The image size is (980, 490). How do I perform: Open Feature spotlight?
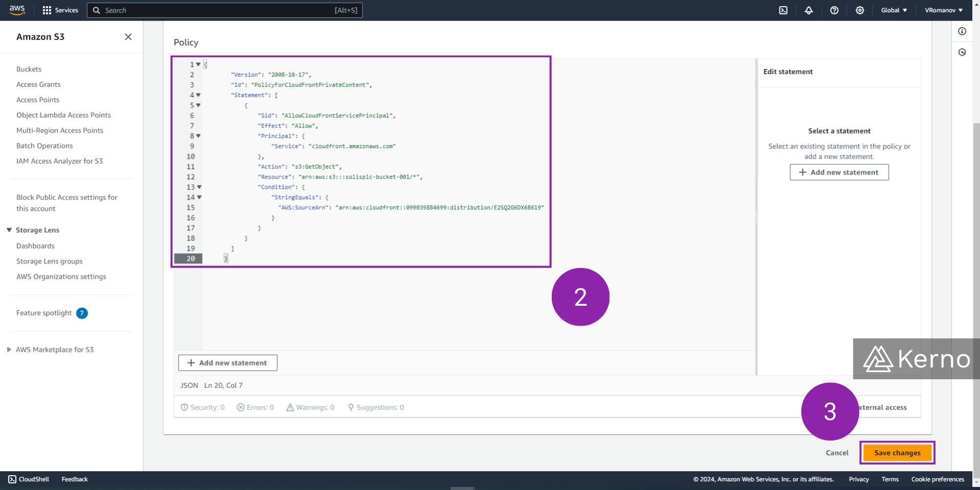[44, 313]
